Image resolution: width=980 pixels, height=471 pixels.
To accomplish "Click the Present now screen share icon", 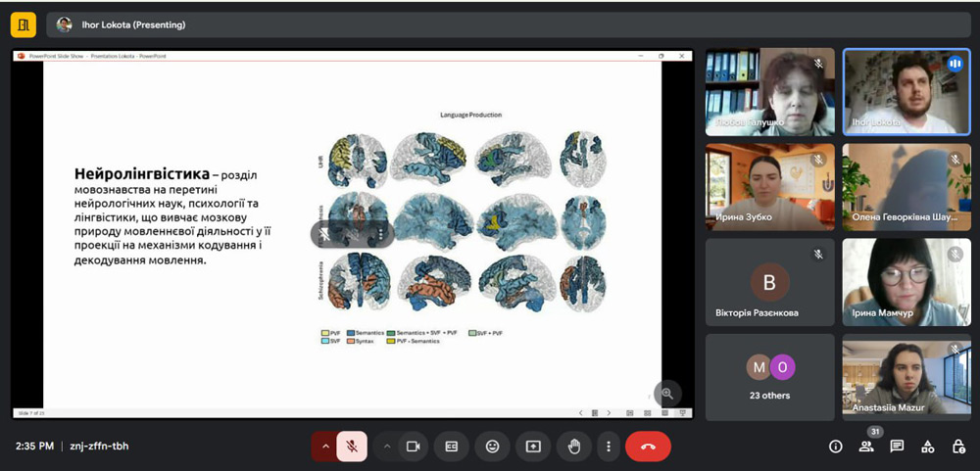I will pos(533,447).
